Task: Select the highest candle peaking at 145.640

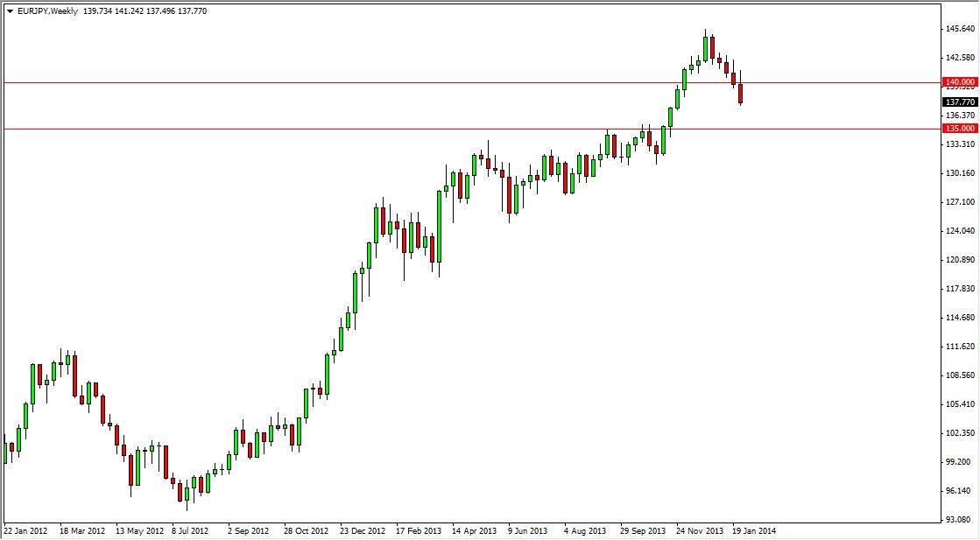Action: [708, 44]
